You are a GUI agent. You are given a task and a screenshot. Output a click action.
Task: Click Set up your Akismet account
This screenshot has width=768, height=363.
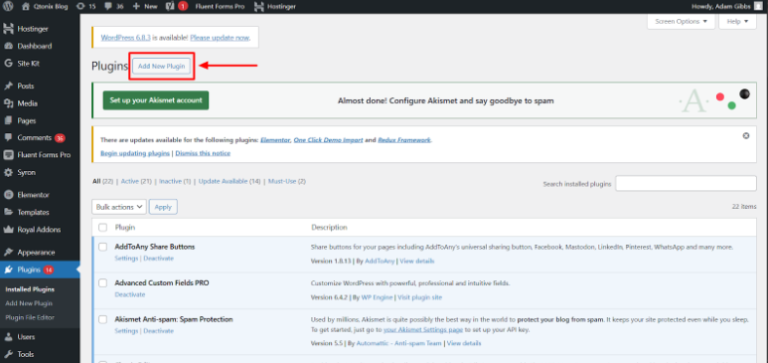coord(156,100)
